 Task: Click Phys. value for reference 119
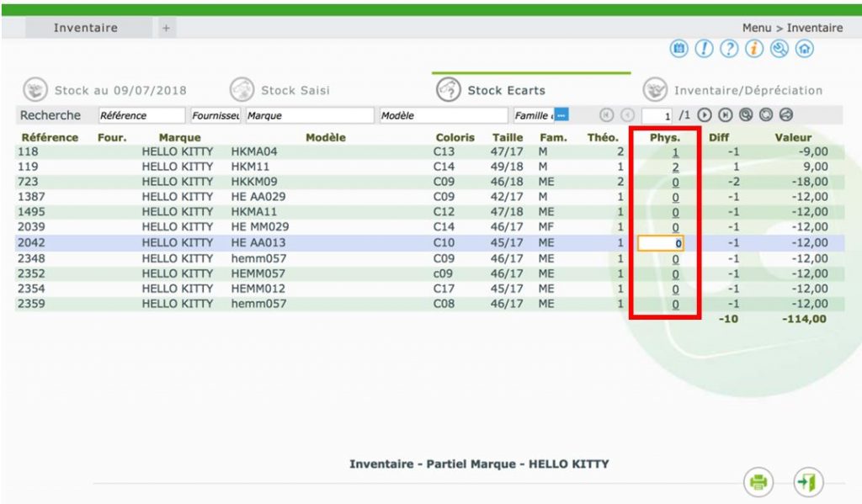coord(675,167)
